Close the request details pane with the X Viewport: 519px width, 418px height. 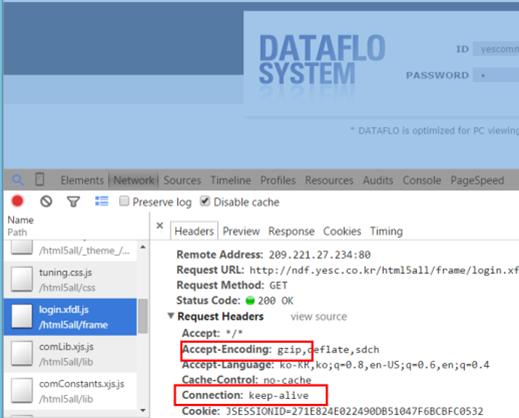[x=160, y=226]
